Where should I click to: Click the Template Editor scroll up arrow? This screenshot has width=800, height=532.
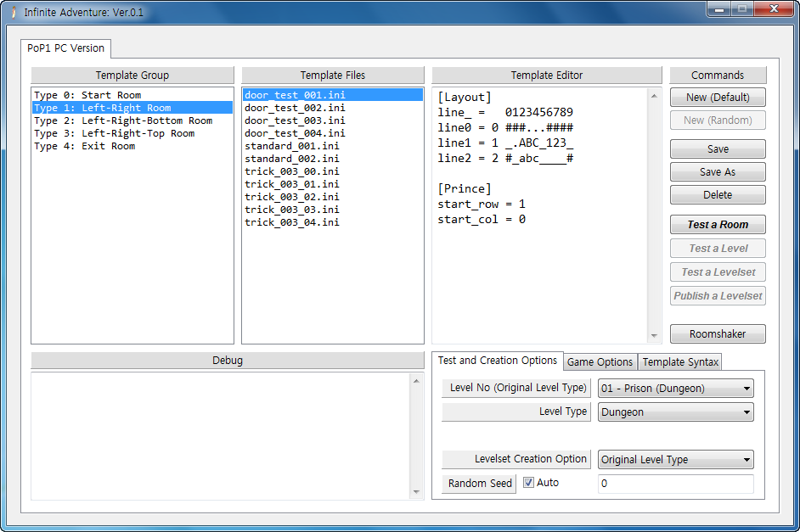(x=654, y=96)
